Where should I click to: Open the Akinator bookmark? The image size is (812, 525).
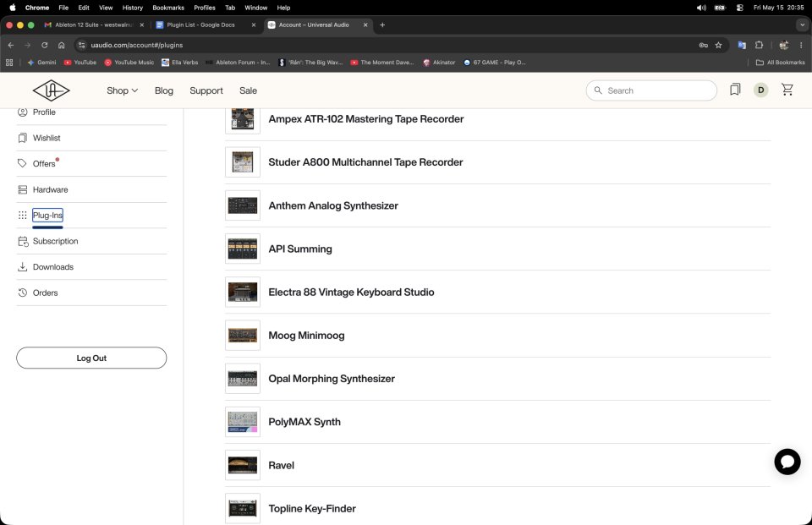click(439, 62)
